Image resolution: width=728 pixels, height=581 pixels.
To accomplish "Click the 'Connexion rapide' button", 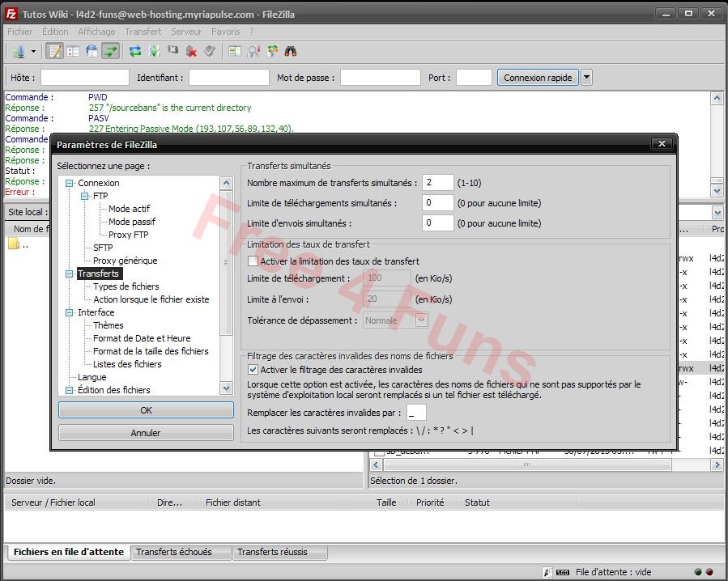I will point(537,77).
